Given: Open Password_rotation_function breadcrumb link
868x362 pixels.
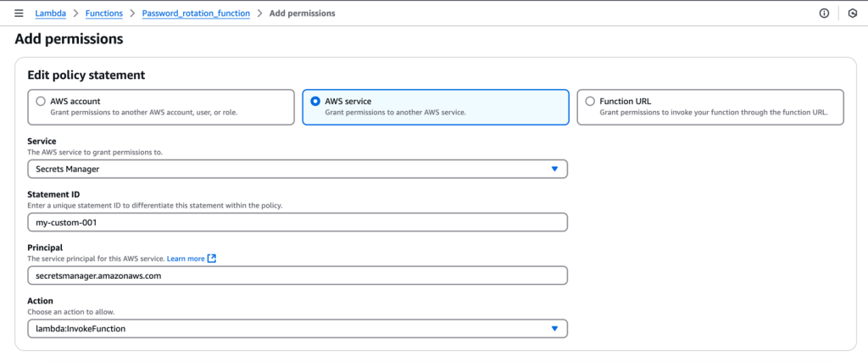Looking at the screenshot, I should point(196,14).
